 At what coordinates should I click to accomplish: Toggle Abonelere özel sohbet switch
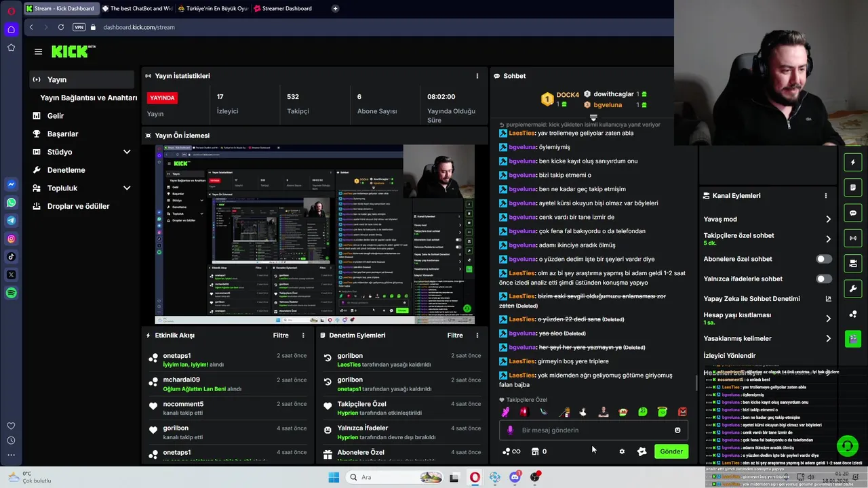coord(823,259)
